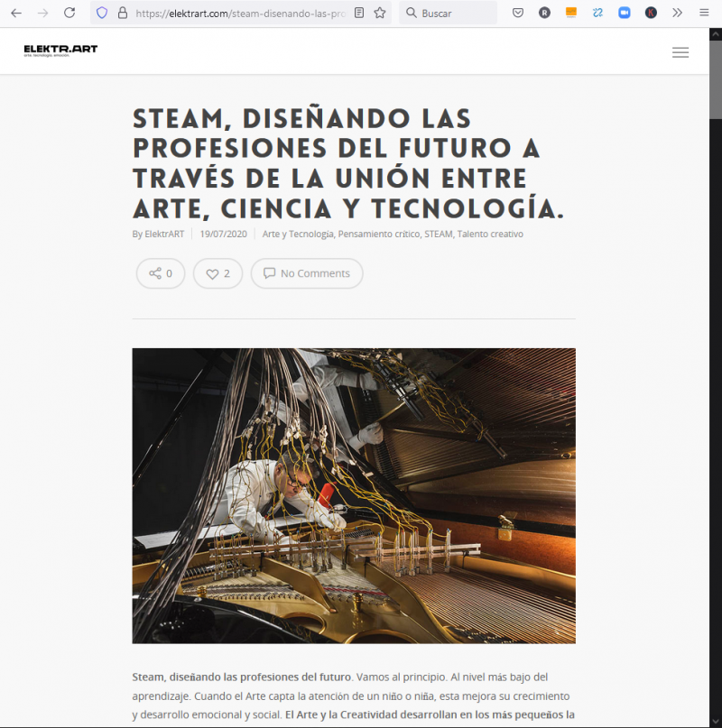Toggle reader view for this article
Image resolution: width=722 pixels, height=728 pixels.
pyautogui.click(x=359, y=13)
